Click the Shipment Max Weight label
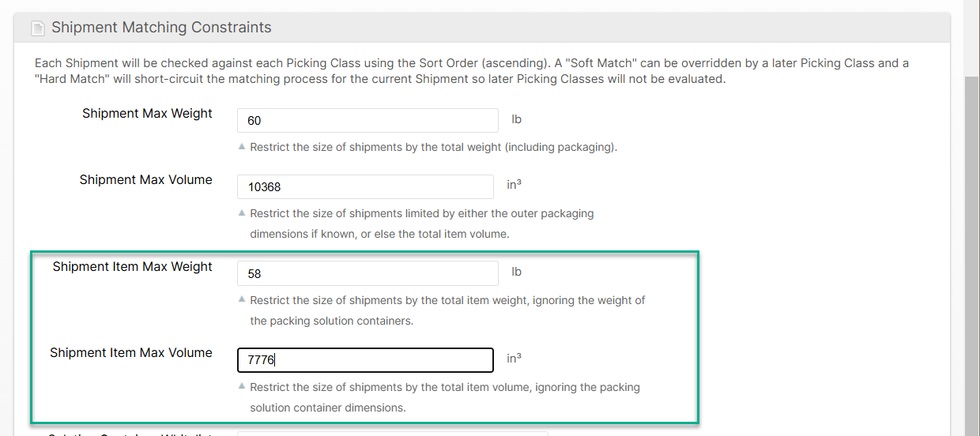 147,114
